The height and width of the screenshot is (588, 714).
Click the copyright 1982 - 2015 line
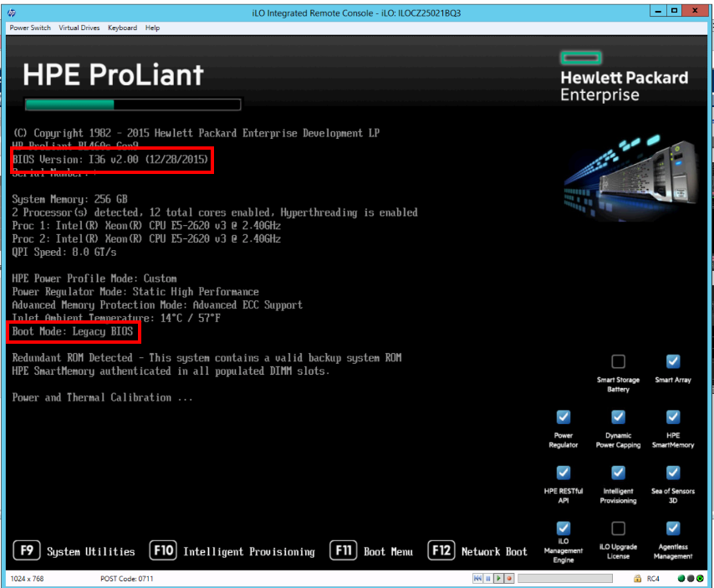pyautogui.click(x=196, y=133)
